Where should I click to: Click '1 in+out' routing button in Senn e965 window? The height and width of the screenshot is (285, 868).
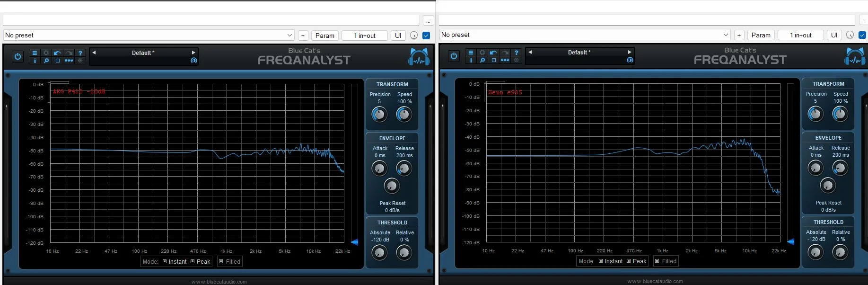tap(801, 35)
